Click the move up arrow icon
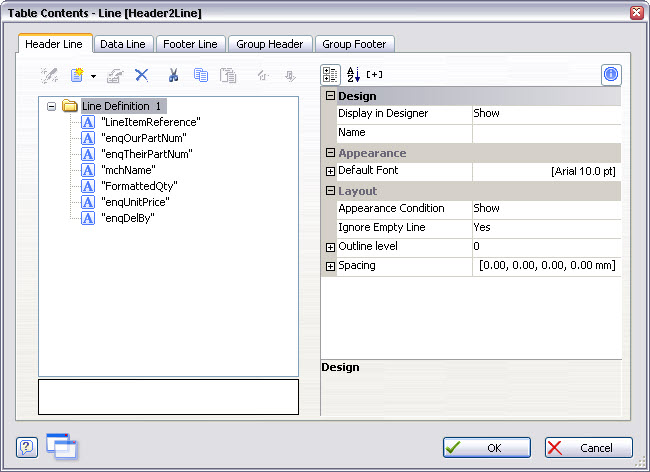650x472 pixels. tap(263, 75)
